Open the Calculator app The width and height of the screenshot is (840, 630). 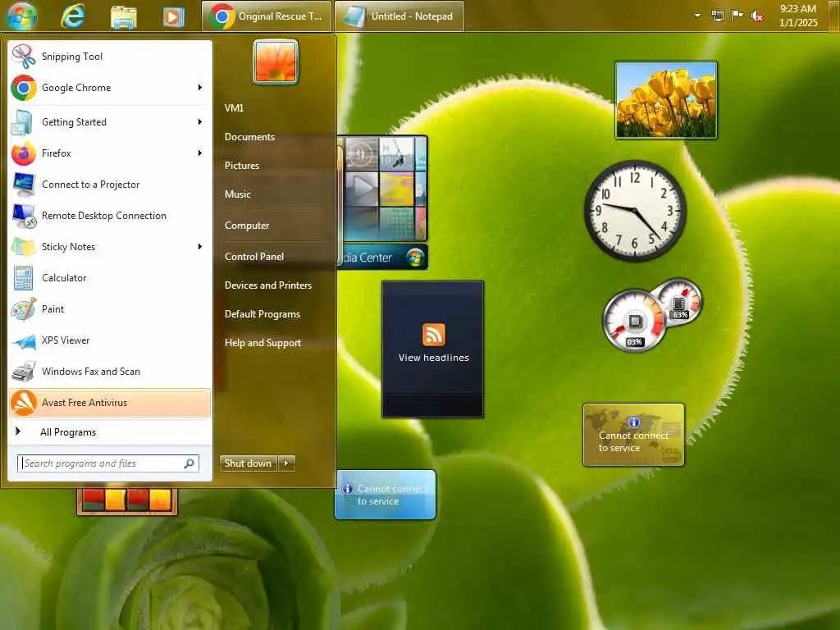pos(110,278)
